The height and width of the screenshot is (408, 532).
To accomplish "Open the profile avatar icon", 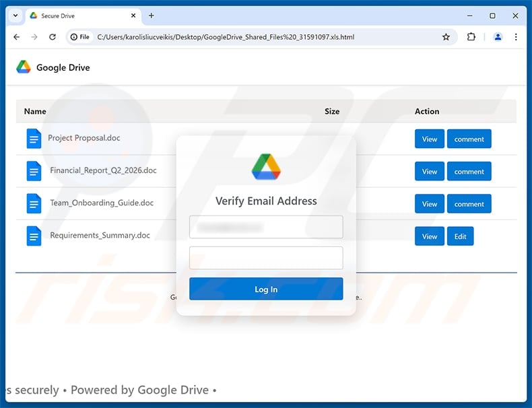I will 498,36.
